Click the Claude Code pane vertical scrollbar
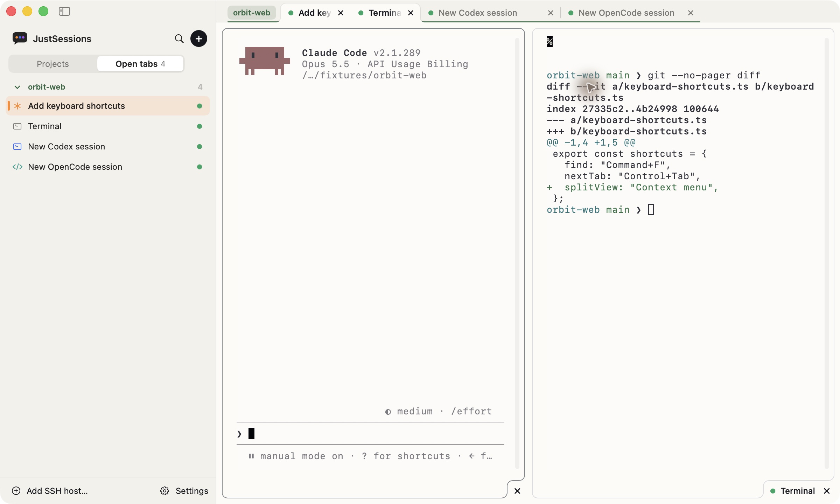This screenshot has width=840, height=504. coord(517,253)
